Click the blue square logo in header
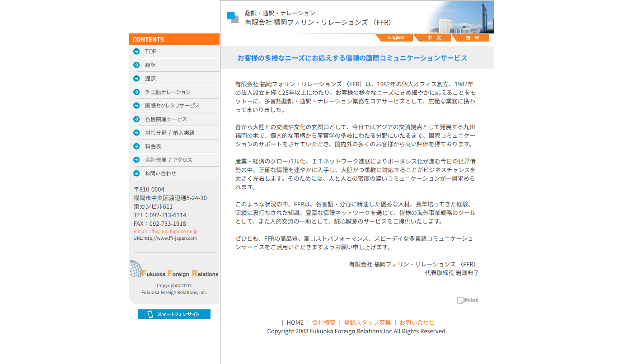The height and width of the screenshot is (364, 623). (233, 17)
